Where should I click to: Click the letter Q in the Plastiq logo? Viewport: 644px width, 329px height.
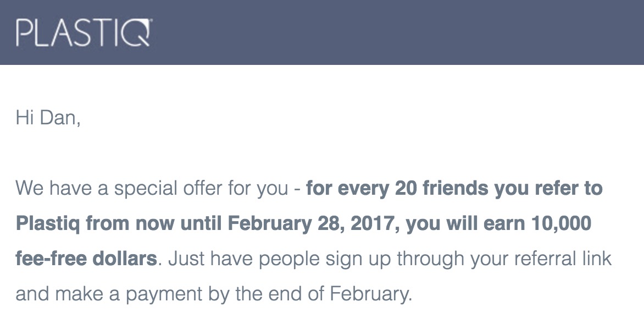click(140, 33)
